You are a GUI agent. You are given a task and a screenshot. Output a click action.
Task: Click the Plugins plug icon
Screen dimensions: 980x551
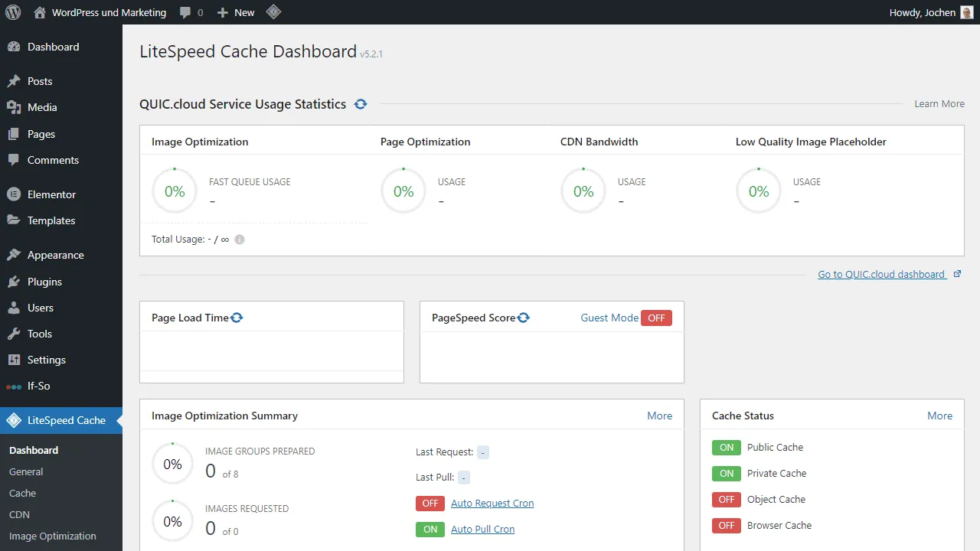coord(14,282)
